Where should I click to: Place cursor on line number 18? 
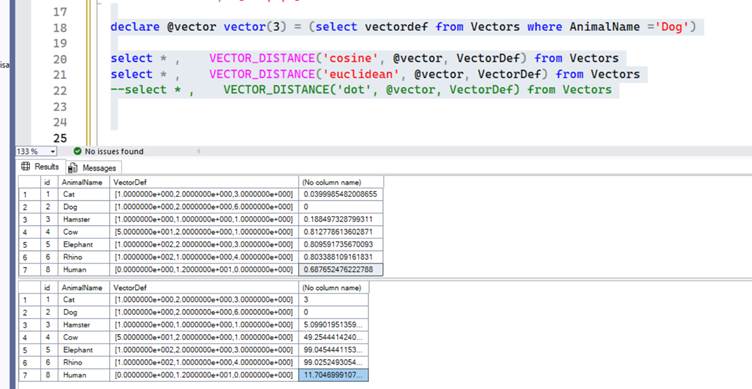coord(60,28)
